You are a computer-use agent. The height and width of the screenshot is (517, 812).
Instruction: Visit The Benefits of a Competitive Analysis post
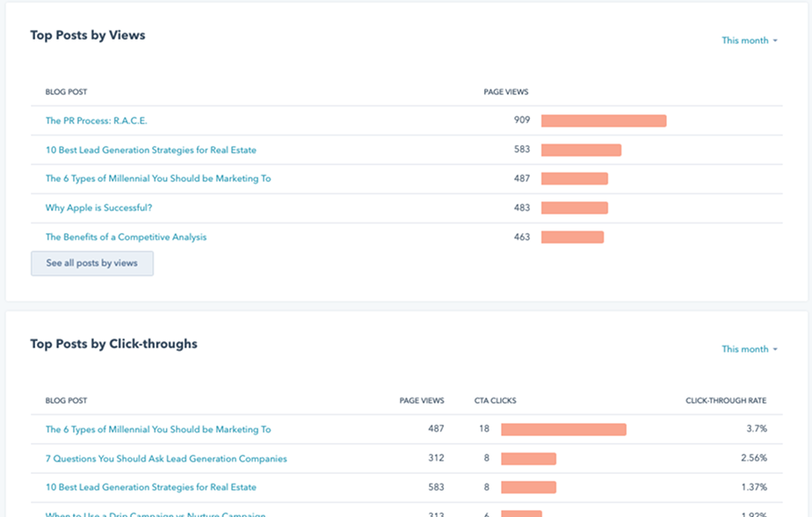click(126, 237)
